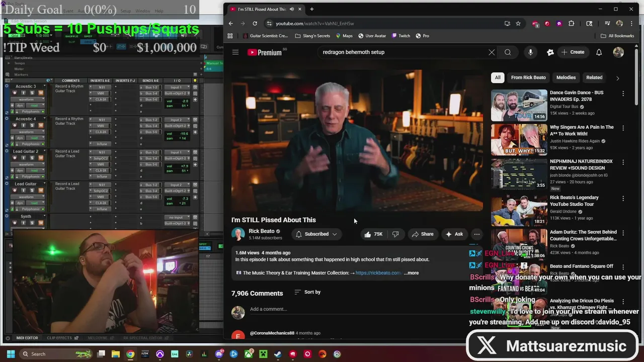Record-enable the Lead Guitar 2 track
Screen dimensions: 644x362
pyautogui.click(x=15, y=157)
